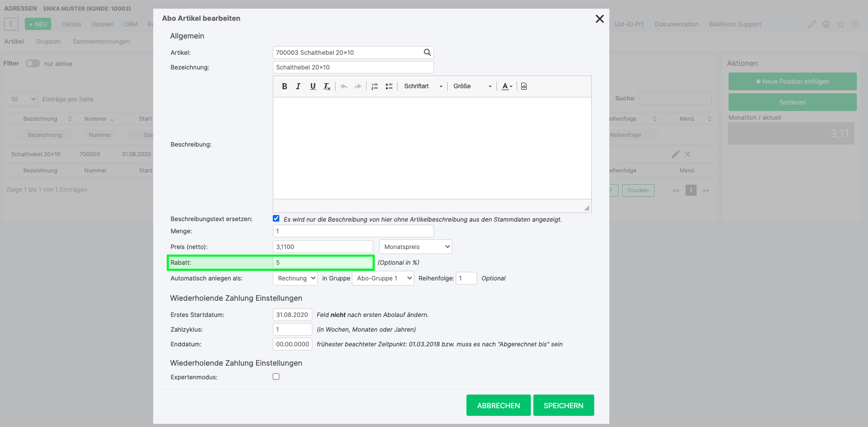Image resolution: width=868 pixels, height=427 pixels.
Task: Remove text formatting with clear-format icon
Action: click(327, 87)
